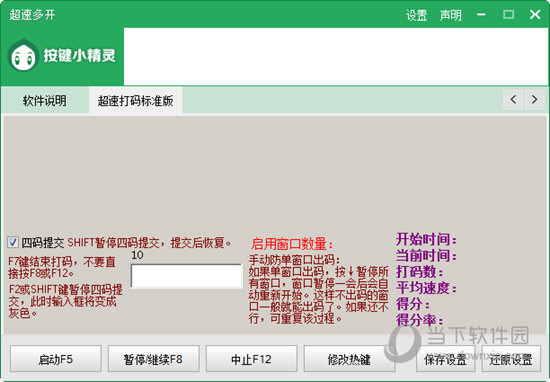550x382 pixels.
Task: Click the 超速多开 window title text
Action: tap(32, 15)
